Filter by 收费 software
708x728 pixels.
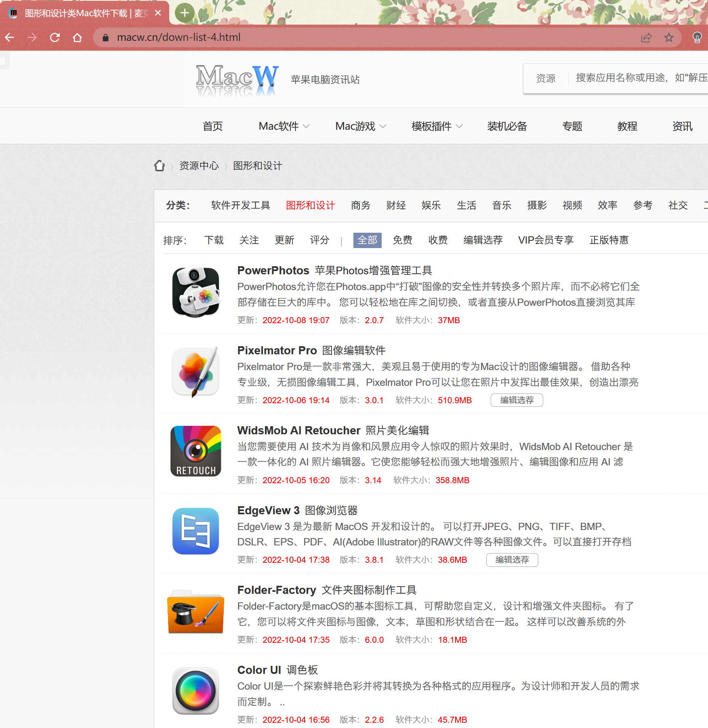438,240
